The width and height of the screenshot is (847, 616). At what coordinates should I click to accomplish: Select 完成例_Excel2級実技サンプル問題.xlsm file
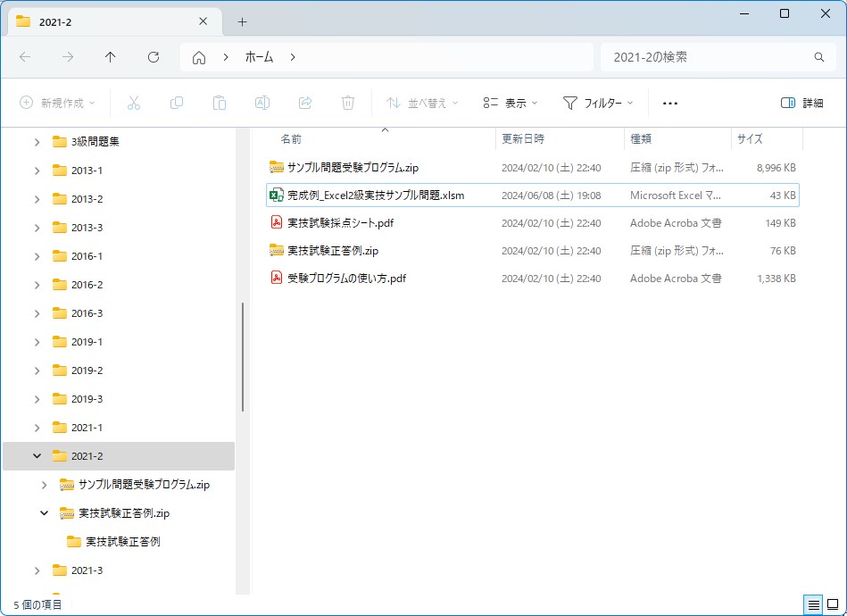coord(376,196)
